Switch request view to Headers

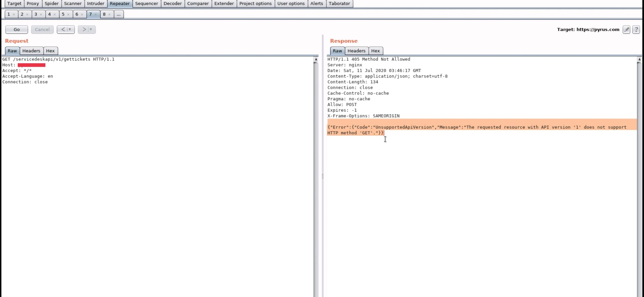31,51
